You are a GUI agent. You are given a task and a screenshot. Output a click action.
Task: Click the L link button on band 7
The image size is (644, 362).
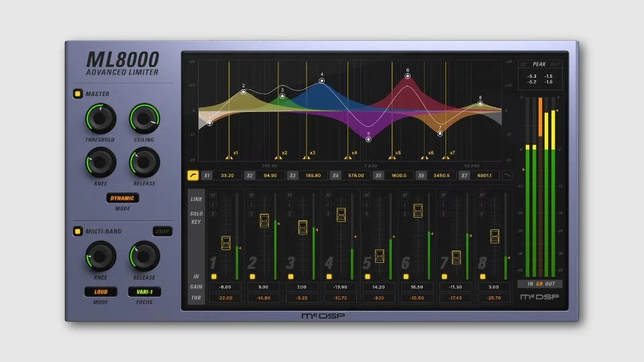coord(443,204)
